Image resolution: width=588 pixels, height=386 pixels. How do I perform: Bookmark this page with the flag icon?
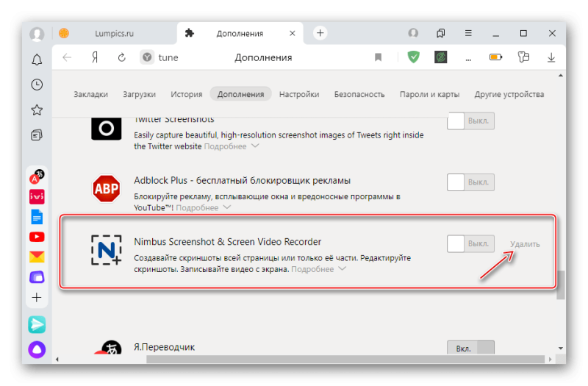pos(378,57)
